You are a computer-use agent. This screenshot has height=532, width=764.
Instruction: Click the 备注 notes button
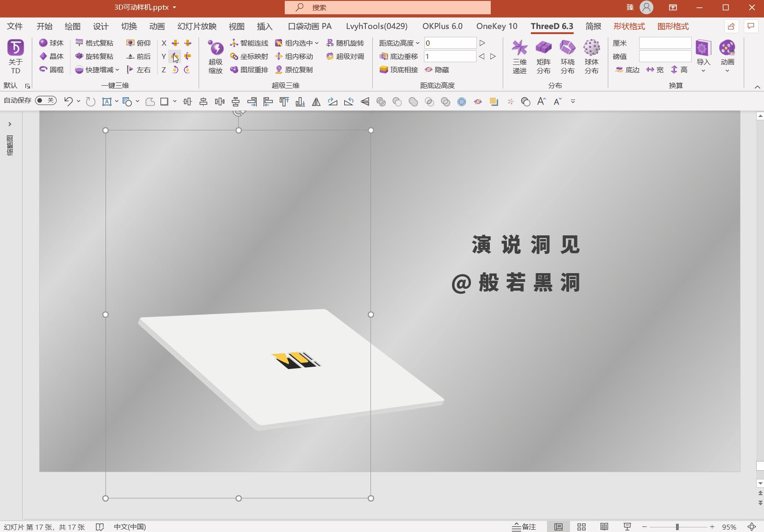[524, 526]
